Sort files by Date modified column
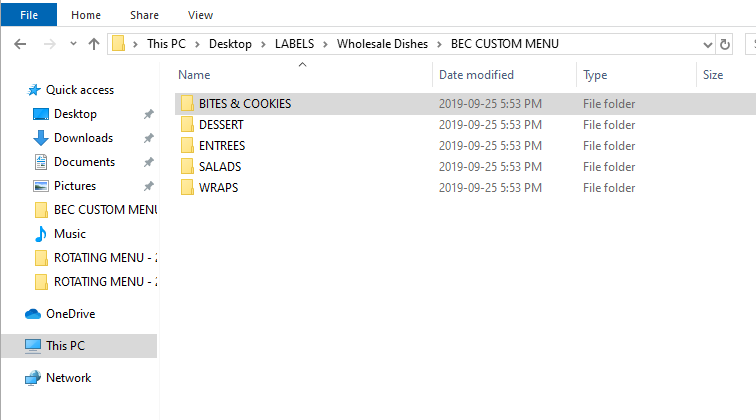 (476, 75)
